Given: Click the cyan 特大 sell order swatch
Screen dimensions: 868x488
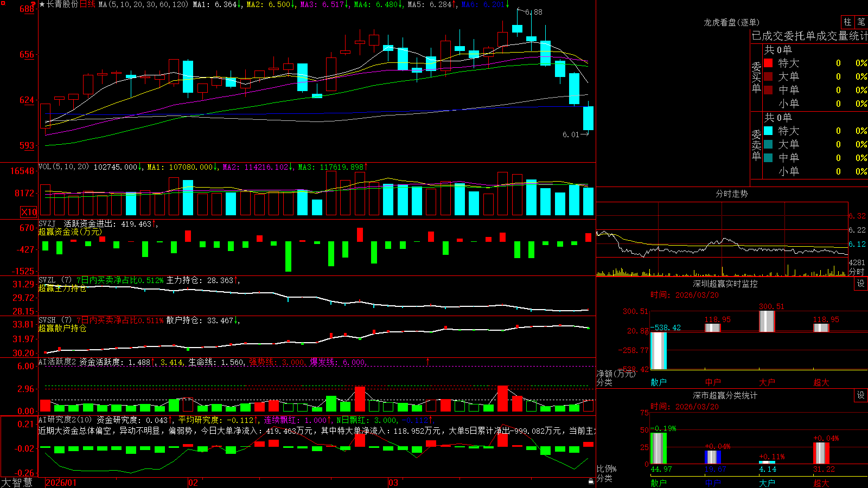Looking at the screenshot, I should (x=768, y=131).
